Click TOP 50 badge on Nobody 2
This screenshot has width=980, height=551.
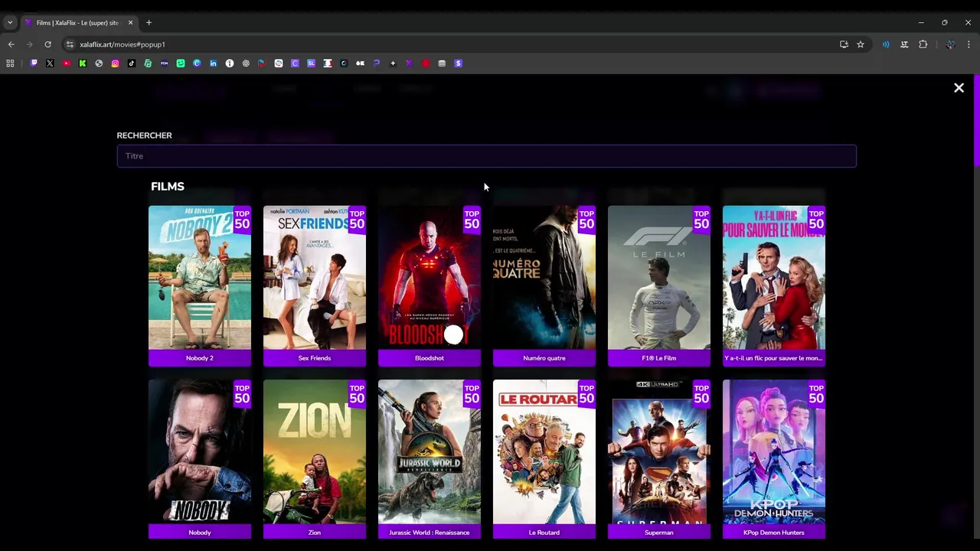[x=242, y=220]
